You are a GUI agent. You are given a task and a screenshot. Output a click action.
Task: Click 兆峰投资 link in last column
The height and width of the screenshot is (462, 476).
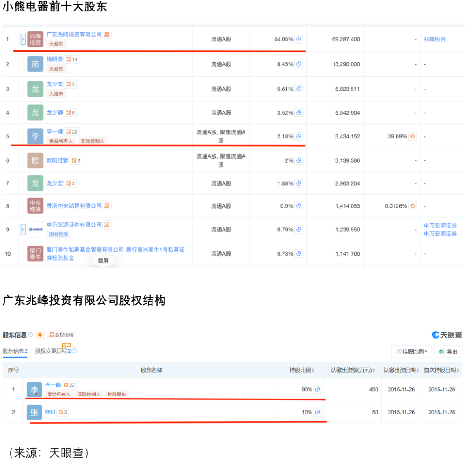click(435, 39)
